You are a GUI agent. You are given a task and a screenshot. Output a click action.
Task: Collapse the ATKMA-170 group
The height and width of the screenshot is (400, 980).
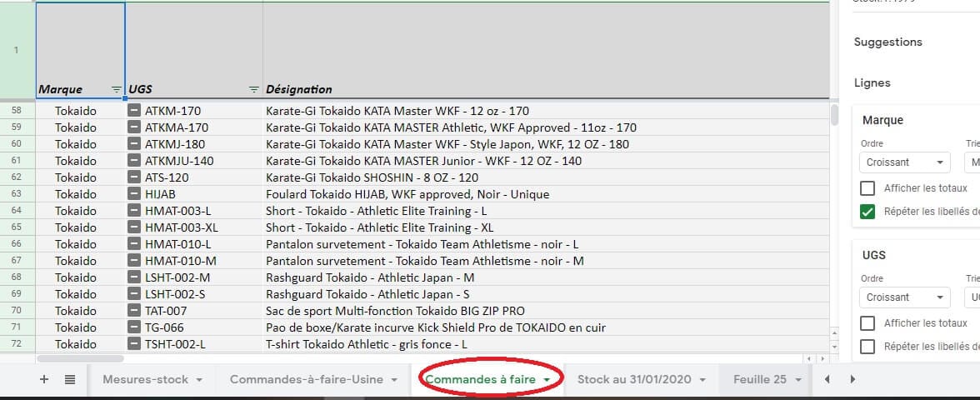pos(133,127)
